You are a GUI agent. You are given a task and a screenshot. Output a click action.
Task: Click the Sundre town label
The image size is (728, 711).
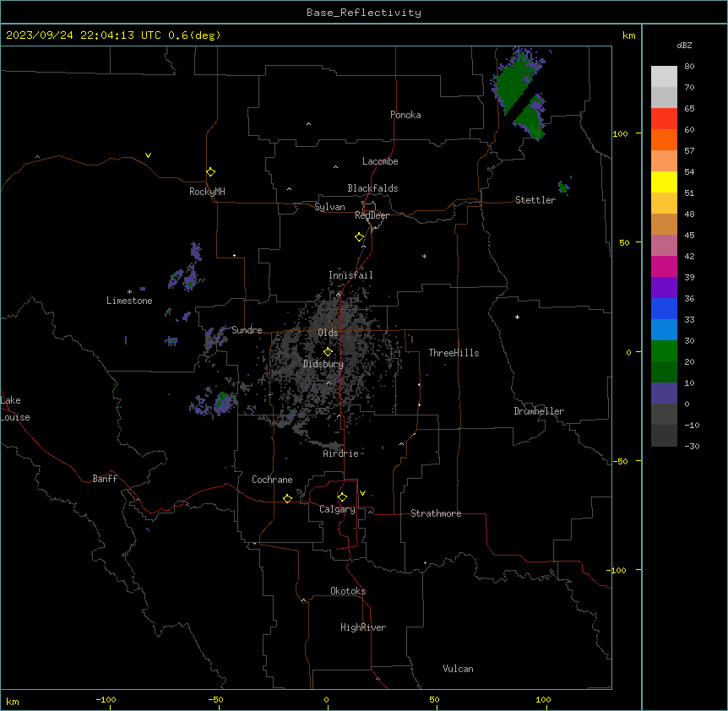[247, 330]
